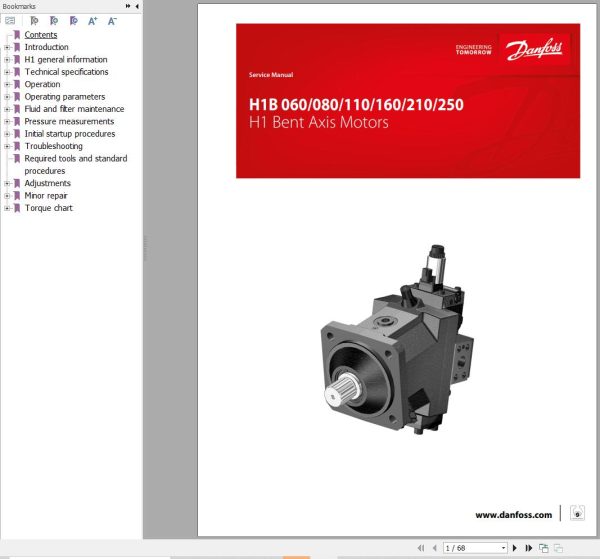Image resolution: width=600 pixels, height=559 pixels.
Task: Select Fluid and filter maintenance bookmark
Action: pyautogui.click(x=74, y=109)
